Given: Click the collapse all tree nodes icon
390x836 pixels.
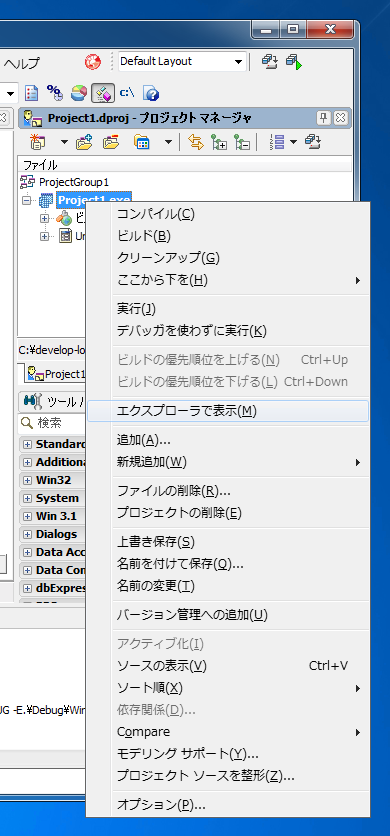Looking at the screenshot, I should point(242,142).
